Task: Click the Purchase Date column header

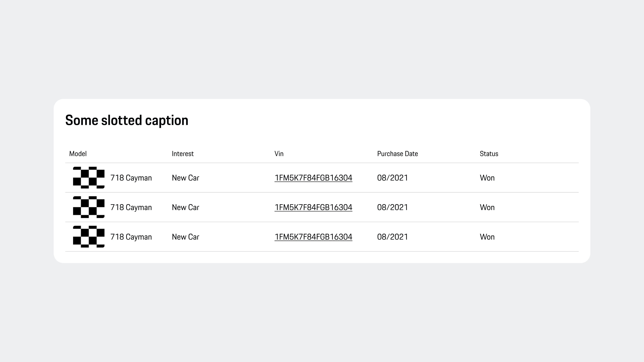Action: 397,154
